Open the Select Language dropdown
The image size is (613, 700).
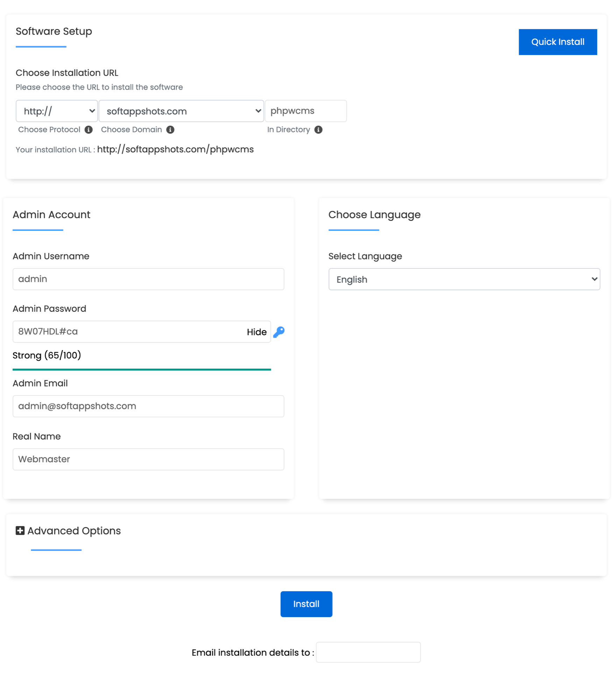point(464,279)
